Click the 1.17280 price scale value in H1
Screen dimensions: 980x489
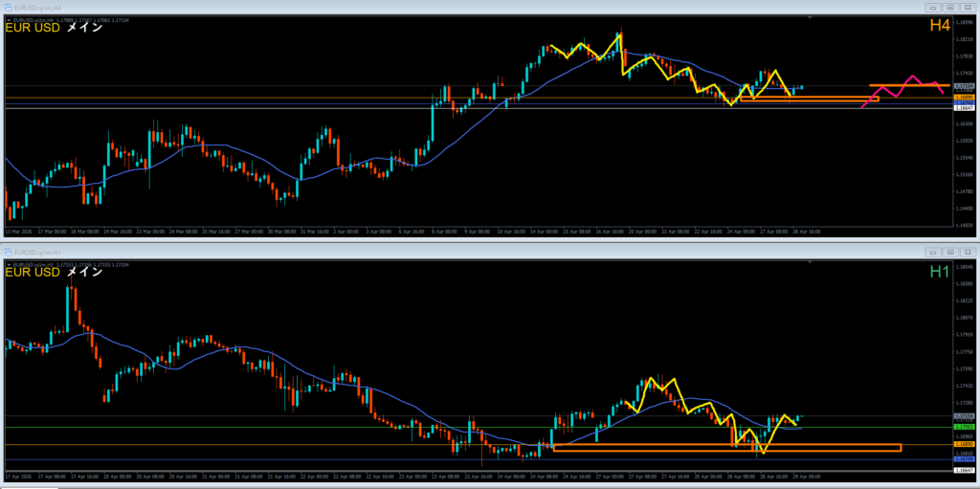[x=963, y=403]
